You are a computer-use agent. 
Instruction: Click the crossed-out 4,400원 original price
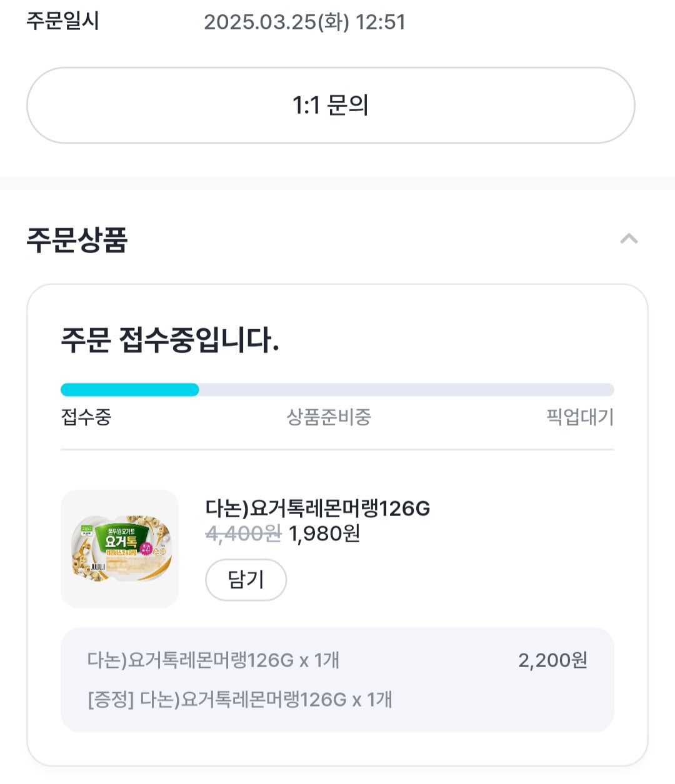243,533
